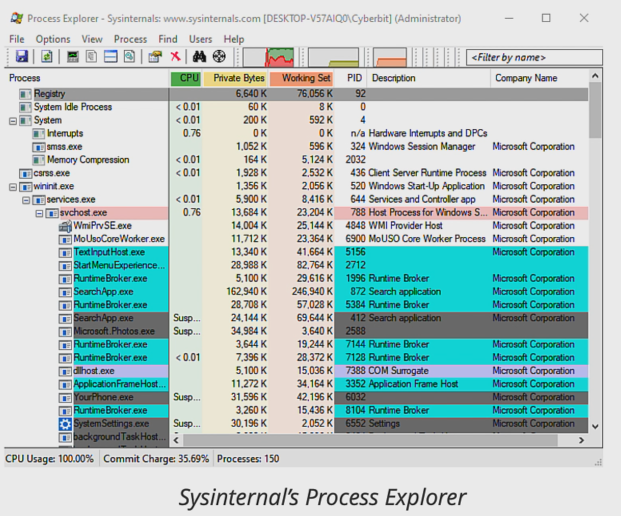Image resolution: width=621 pixels, height=516 pixels.
Task: Sort by the Description column header
Action: 429,78
